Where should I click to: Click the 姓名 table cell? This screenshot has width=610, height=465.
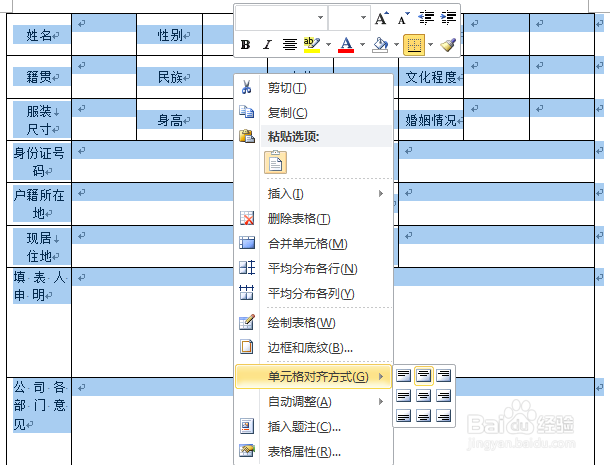[x=39, y=34]
